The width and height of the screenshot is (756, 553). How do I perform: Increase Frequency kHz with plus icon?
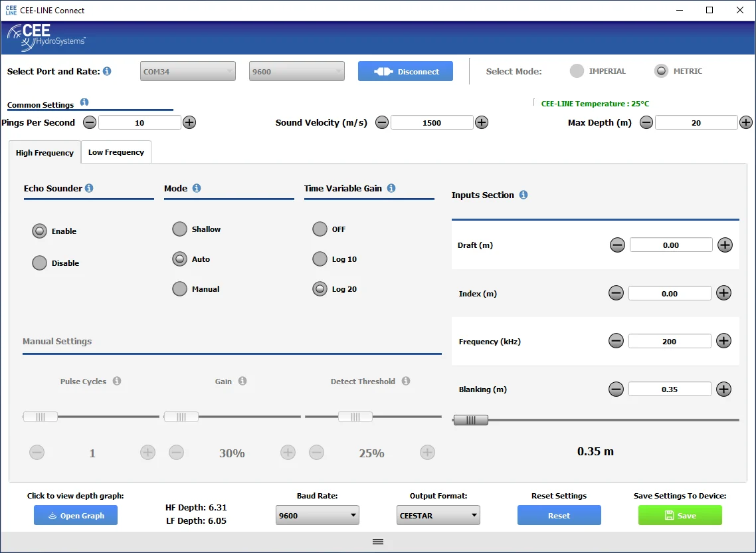click(723, 341)
